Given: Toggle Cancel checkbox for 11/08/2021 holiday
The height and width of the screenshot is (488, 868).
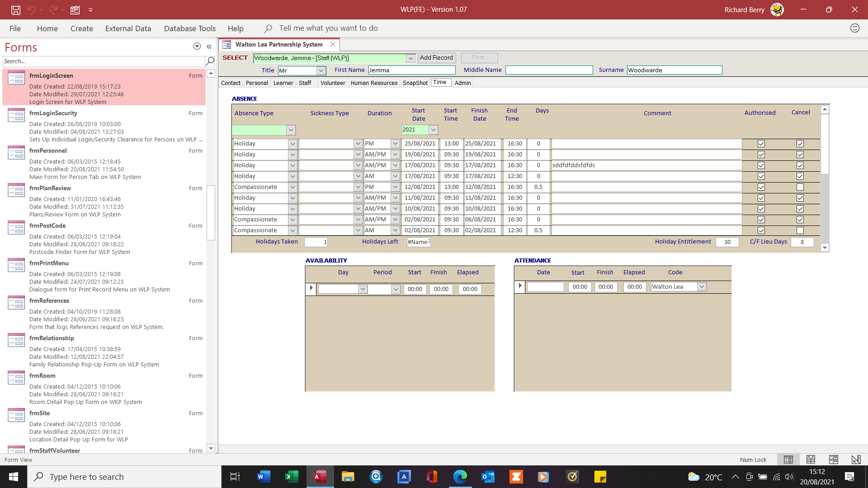Looking at the screenshot, I should (x=800, y=198).
